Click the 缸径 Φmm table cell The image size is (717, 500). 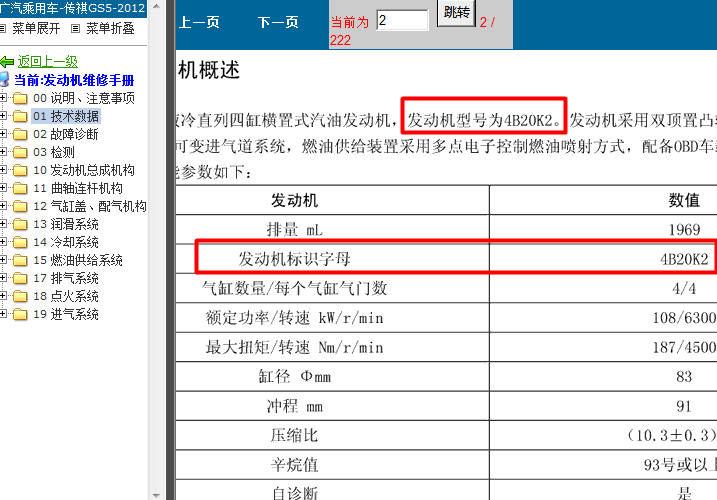pos(332,376)
